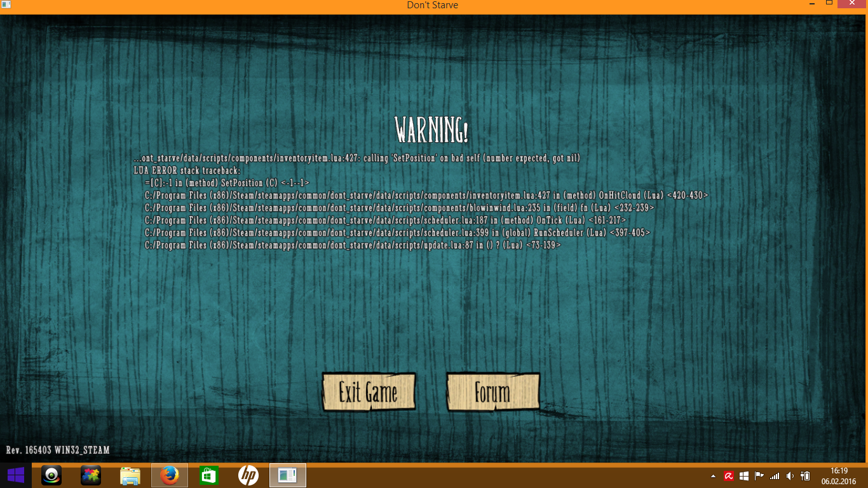This screenshot has height=488, width=868.
Task: Open the colorful puzzle-piece taskbar app
Action: click(91, 475)
